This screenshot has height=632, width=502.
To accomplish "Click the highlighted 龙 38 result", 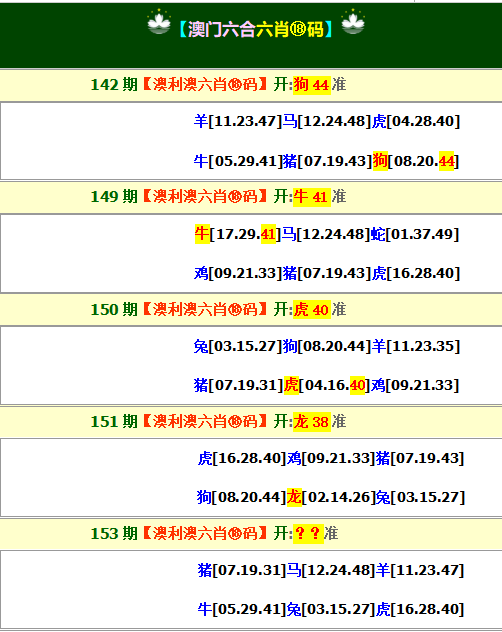I will (x=312, y=422).
